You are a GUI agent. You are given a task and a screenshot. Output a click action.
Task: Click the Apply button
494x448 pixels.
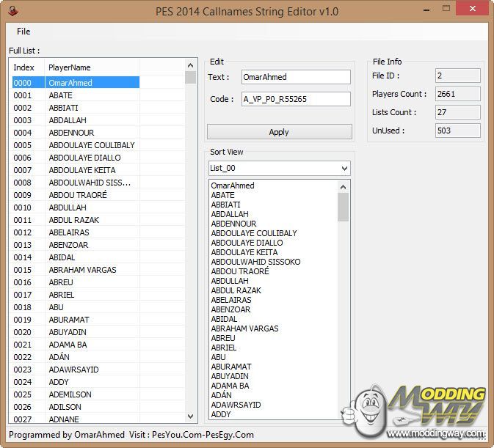(x=279, y=132)
